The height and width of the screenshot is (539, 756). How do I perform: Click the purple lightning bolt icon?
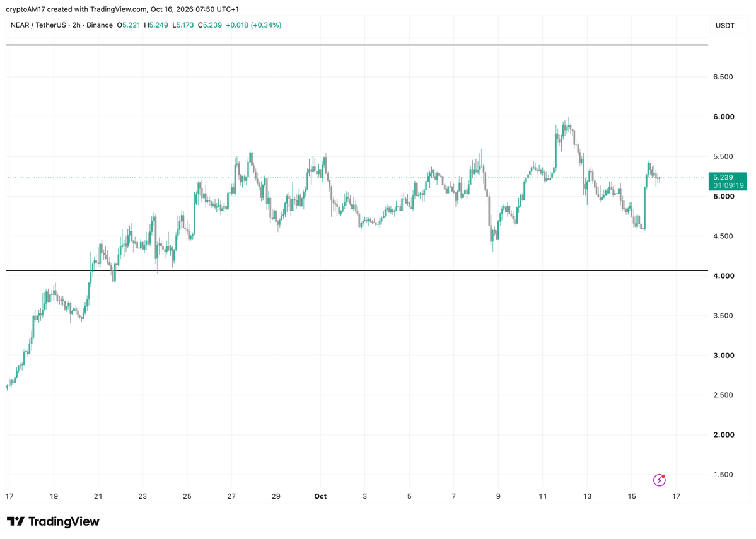coord(659,480)
